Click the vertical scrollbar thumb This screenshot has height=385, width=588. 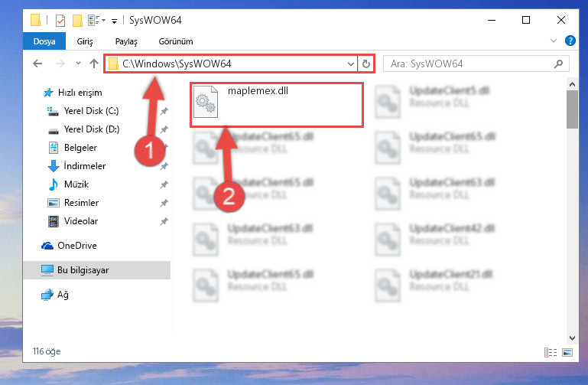tap(572, 109)
